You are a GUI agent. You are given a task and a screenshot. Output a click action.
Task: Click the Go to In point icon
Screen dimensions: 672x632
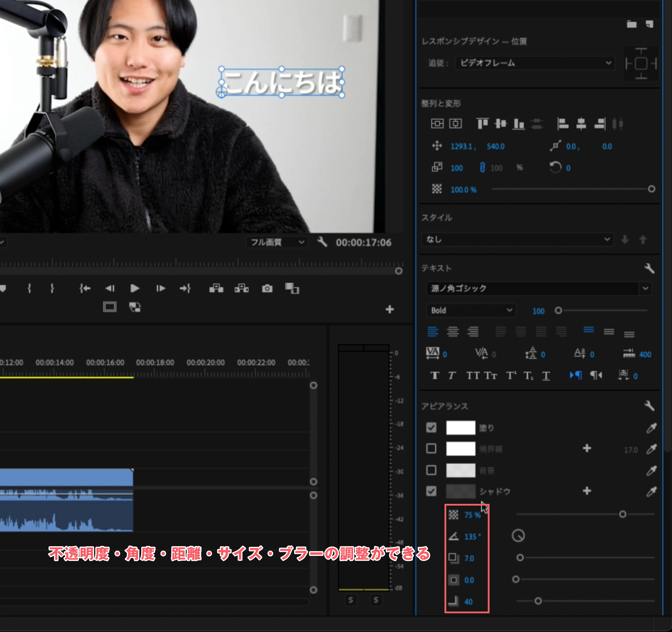tap(85, 288)
